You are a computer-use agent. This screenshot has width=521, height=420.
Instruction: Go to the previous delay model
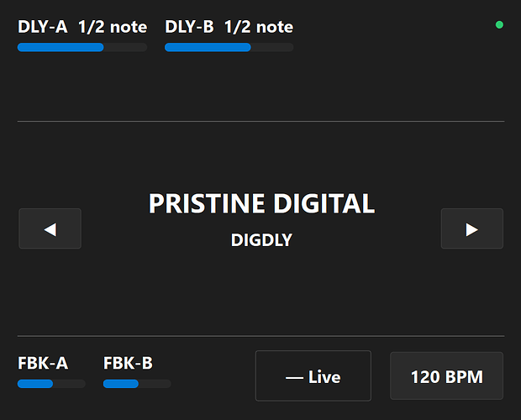(x=50, y=228)
